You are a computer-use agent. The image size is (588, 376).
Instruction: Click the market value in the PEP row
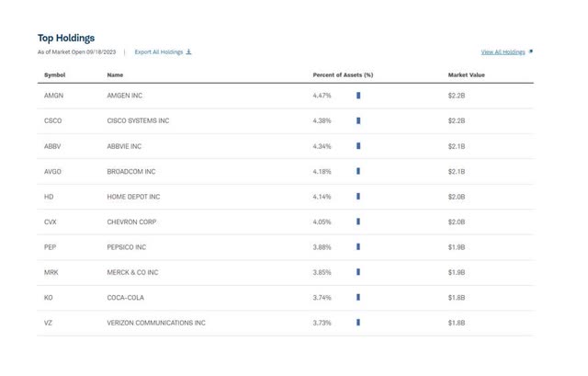click(457, 247)
